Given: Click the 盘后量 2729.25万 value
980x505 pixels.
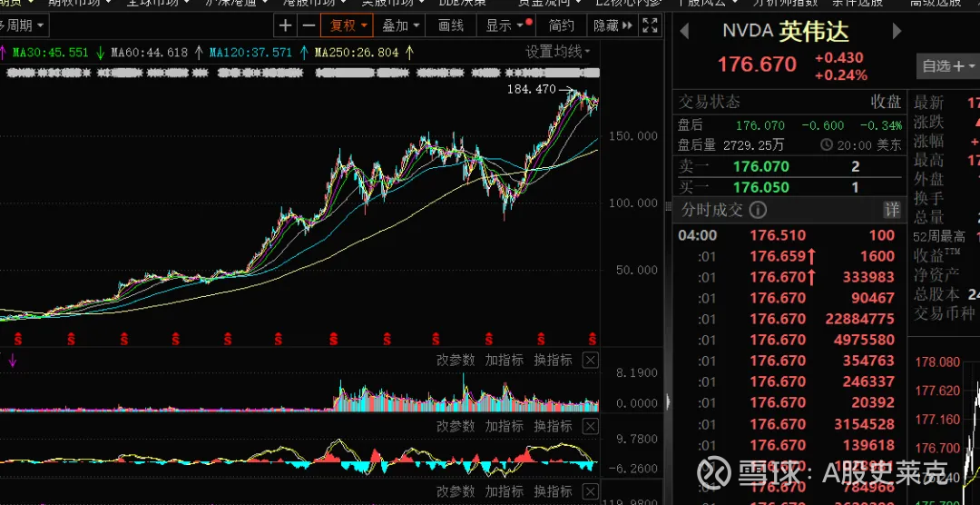Looking at the screenshot, I should click(x=754, y=145).
